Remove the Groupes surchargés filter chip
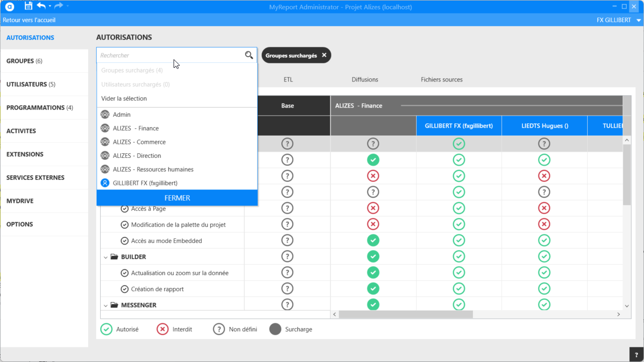The image size is (644, 362). (x=324, y=55)
